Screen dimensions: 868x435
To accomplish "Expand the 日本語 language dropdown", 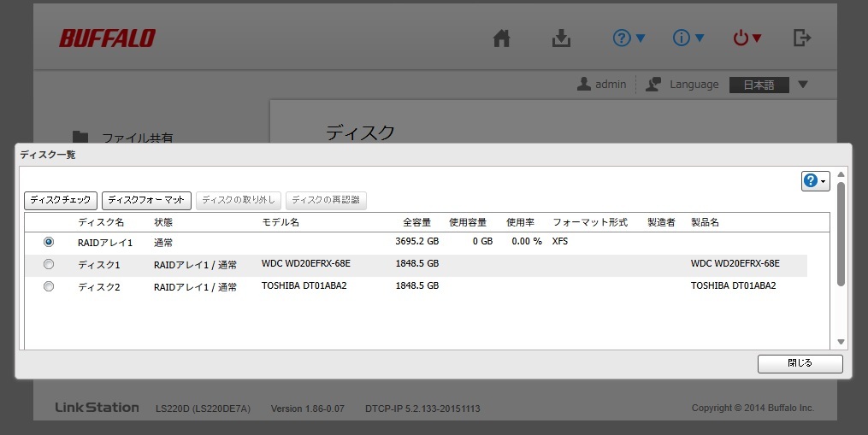I will pos(802,85).
